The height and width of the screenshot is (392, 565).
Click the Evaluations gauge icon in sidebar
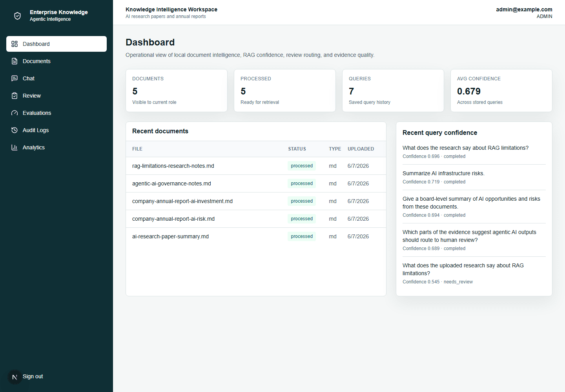pyautogui.click(x=15, y=113)
